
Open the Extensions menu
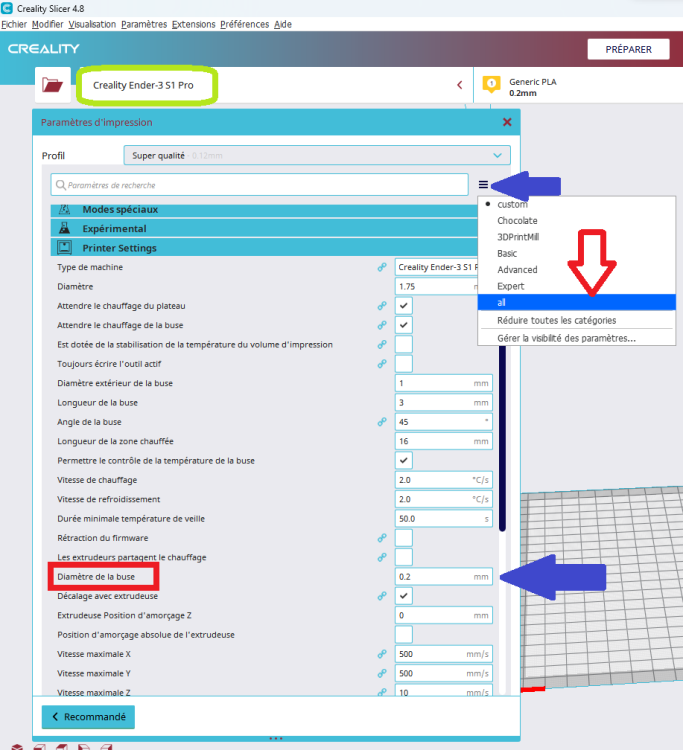[x=193, y=24]
